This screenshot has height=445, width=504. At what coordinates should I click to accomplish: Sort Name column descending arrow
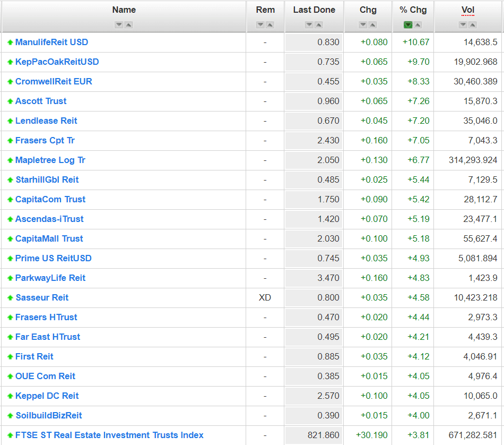[x=119, y=25]
